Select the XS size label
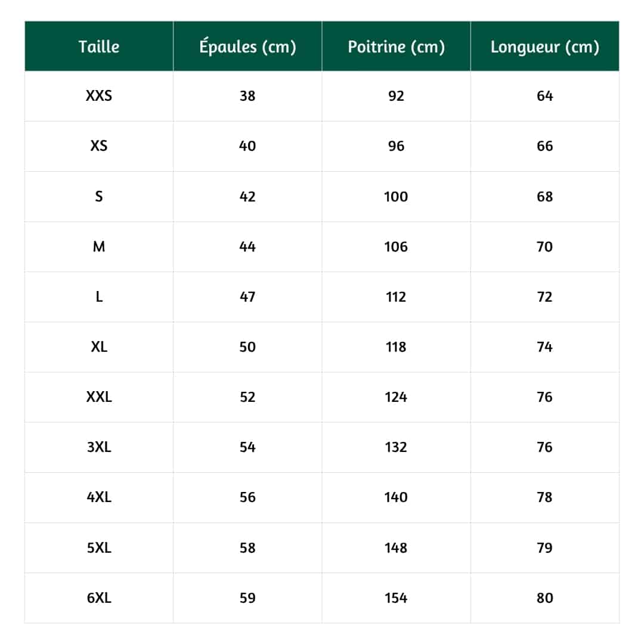 (99, 146)
